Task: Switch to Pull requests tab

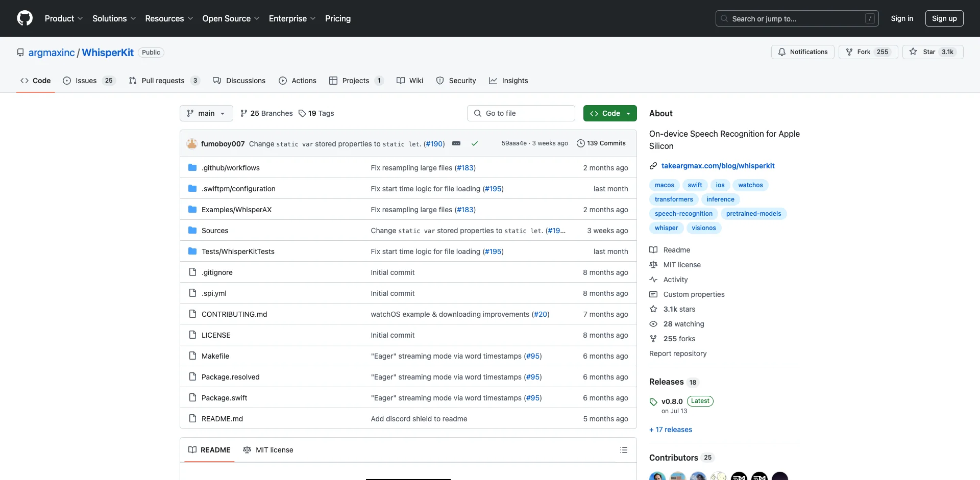Action: click(x=164, y=81)
